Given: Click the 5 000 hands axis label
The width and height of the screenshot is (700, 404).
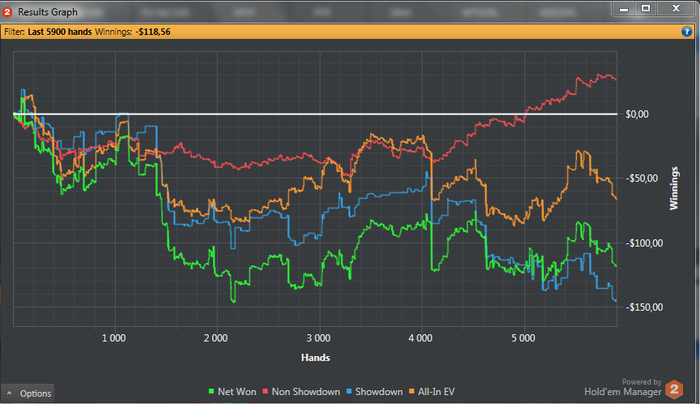Looking at the screenshot, I should (523, 338).
